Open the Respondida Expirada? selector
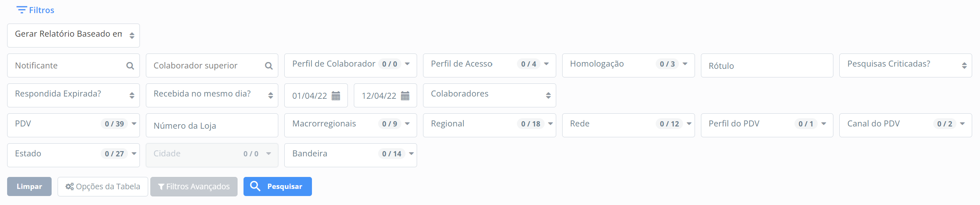Image resolution: width=980 pixels, height=205 pixels. click(x=73, y=95)
